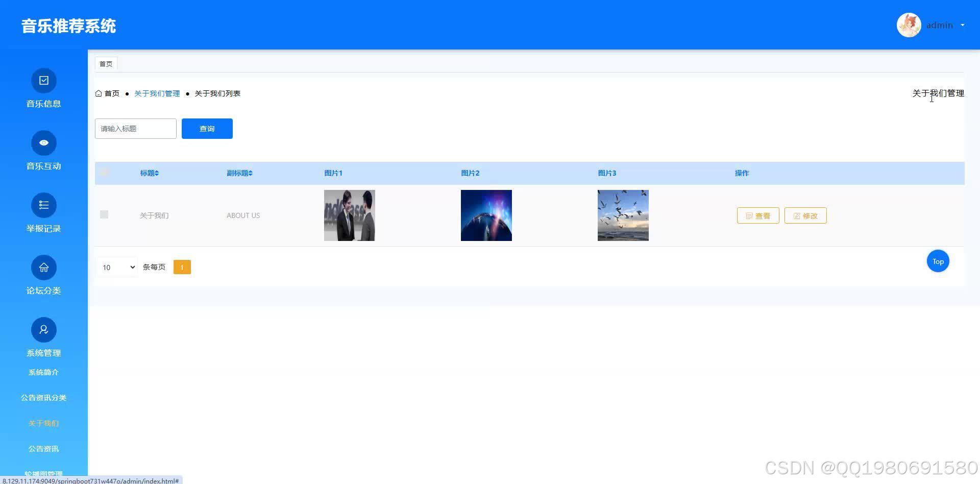This screenshot has width=980, height=484.
Task: Sort by 副标题 column arrows
Action: click(x=251, y=173)
